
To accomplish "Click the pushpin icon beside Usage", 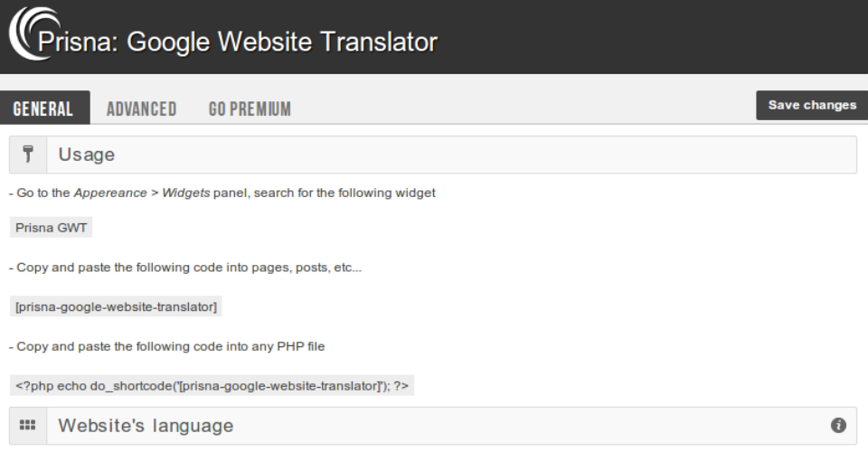I will 28,155.
